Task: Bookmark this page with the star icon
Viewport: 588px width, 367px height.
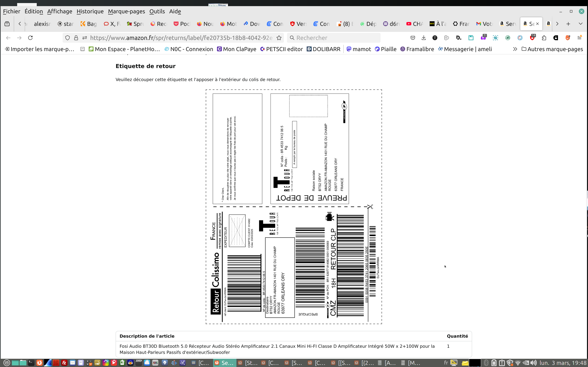Action: (x=279, y=38)
